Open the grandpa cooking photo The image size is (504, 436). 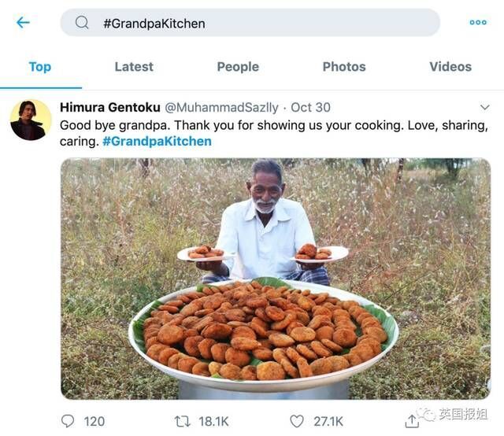[276, 279]
